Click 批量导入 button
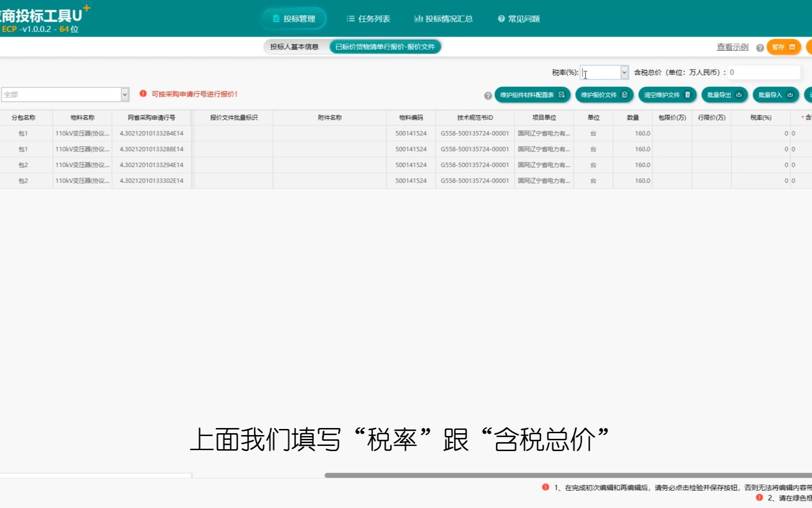The height and width of the screenshot is (508, 812). coord(775,95)
